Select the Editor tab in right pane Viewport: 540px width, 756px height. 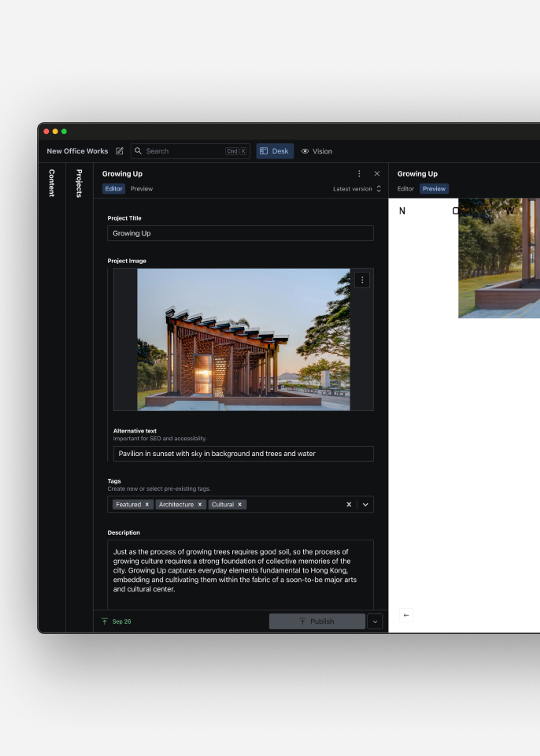pos(406,189)
